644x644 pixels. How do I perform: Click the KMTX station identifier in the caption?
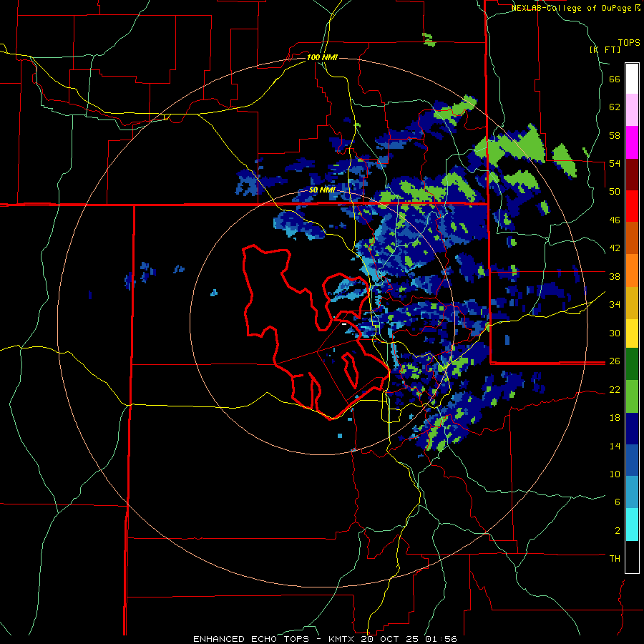point(341,639)
